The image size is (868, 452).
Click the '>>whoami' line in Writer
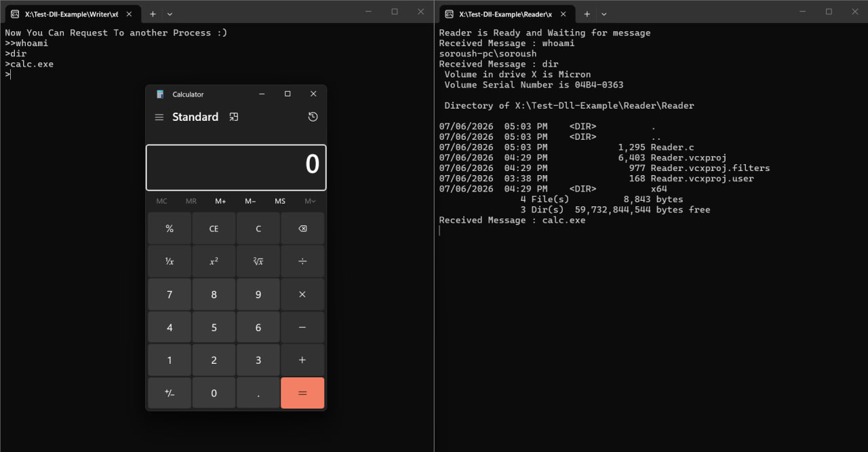click(26, 43)
